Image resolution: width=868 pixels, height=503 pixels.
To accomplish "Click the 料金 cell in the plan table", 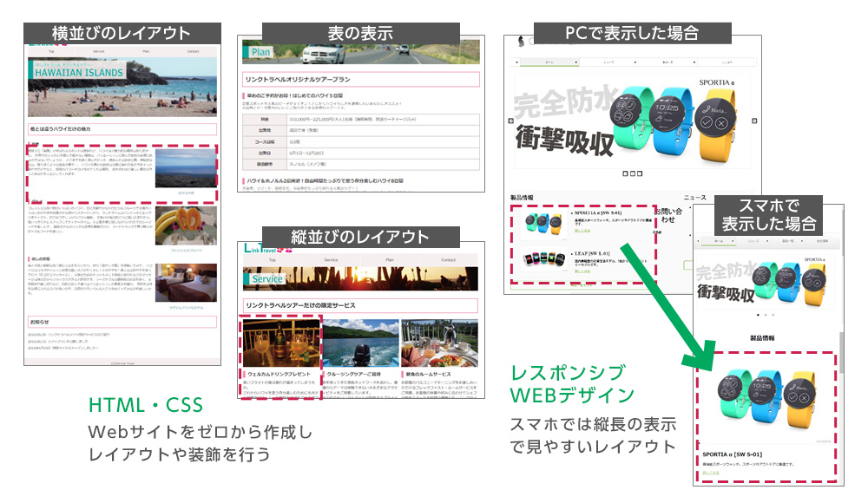I will (265, 120).
